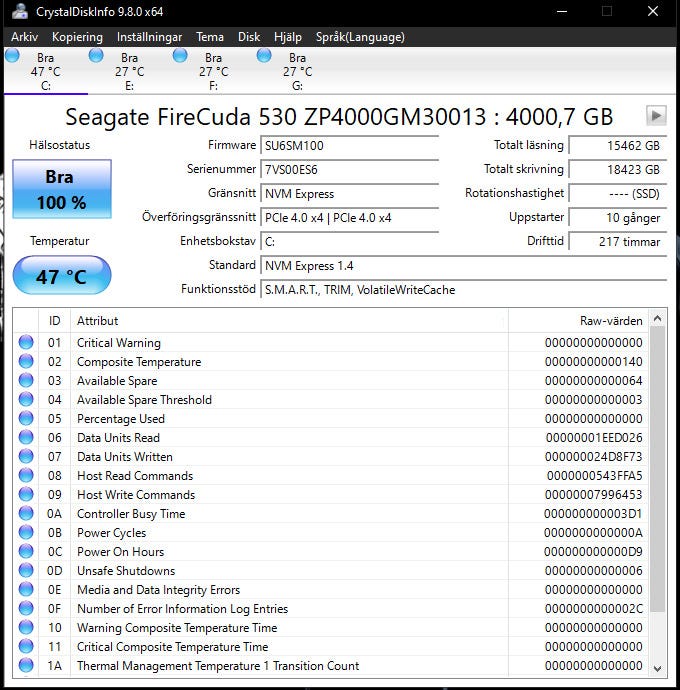Select the Percentage Used attribute text
Screen dimensions: 680x690
click(x=121, y=418)
